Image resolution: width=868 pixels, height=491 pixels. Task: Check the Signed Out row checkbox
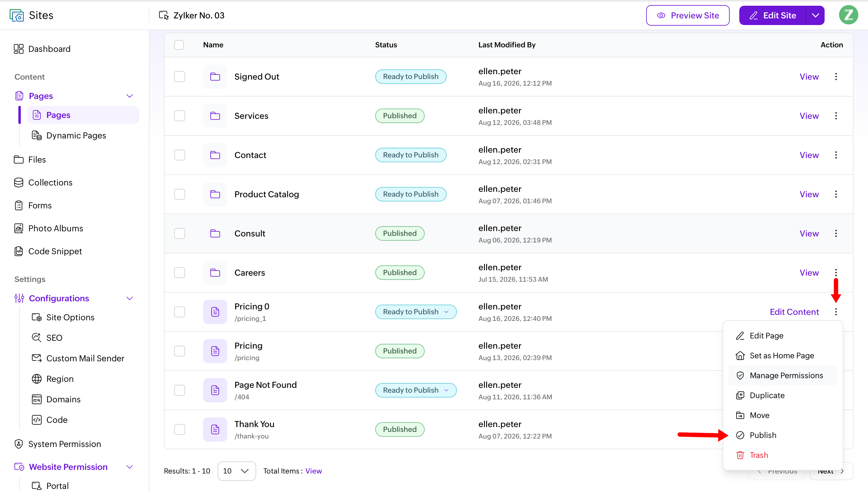pyautogui.click(x=180, y=77)
